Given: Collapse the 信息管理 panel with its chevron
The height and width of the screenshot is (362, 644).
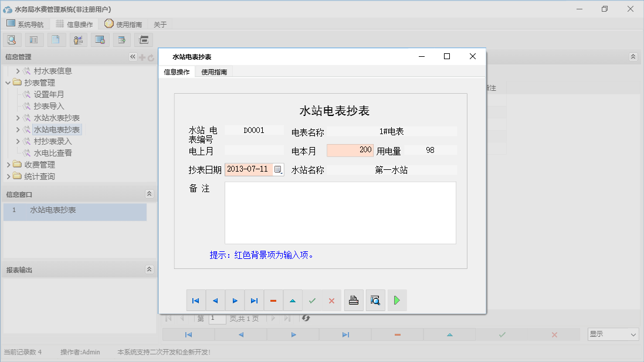Looking at the screenshot, I should (133, 57).
